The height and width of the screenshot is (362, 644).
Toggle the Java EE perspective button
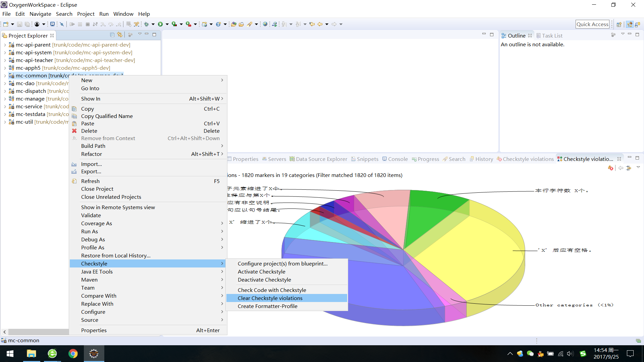(630, 24)
